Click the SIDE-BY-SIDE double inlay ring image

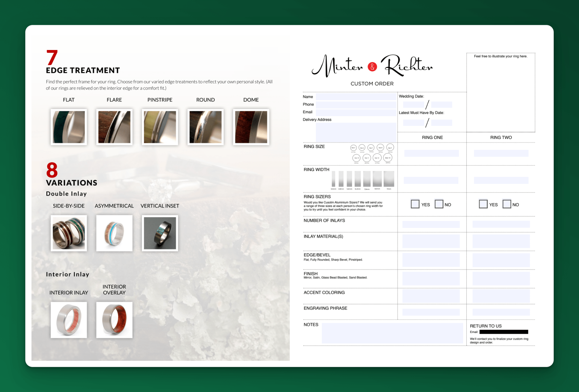[x=69, y=233]
